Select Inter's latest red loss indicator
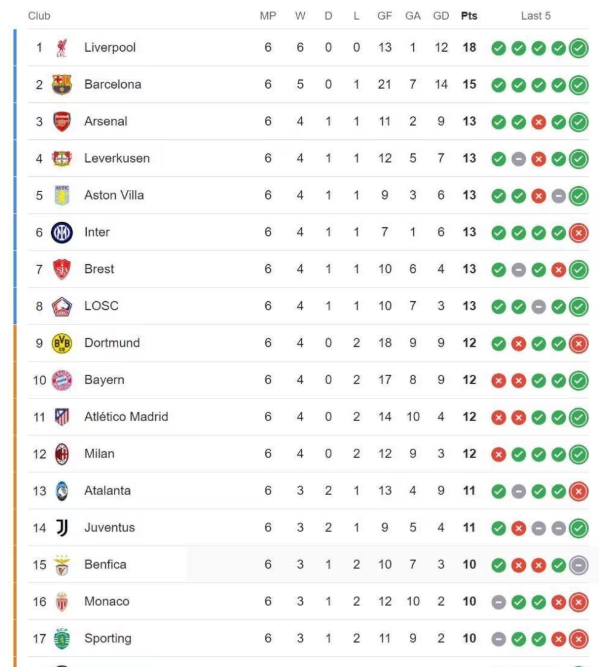Viewport: 601px width, 667px height. point(578,233)
